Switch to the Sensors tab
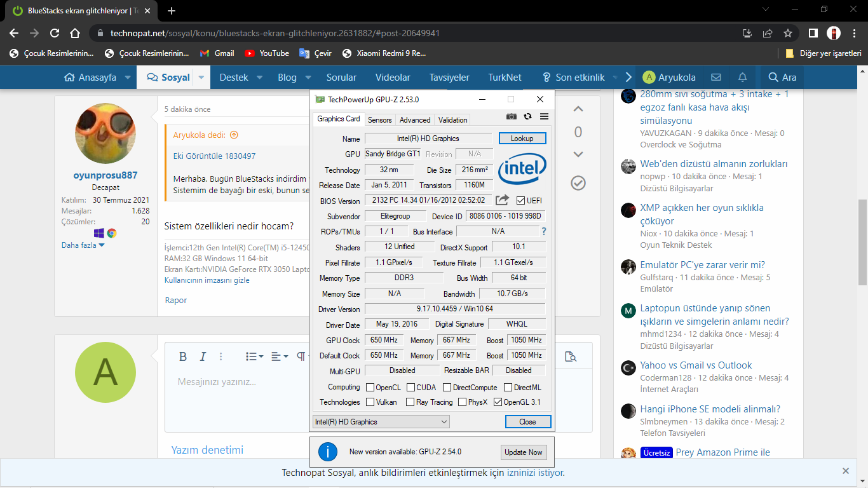Image resolution: width=868 pixels, height=488 pixels. 380,120
